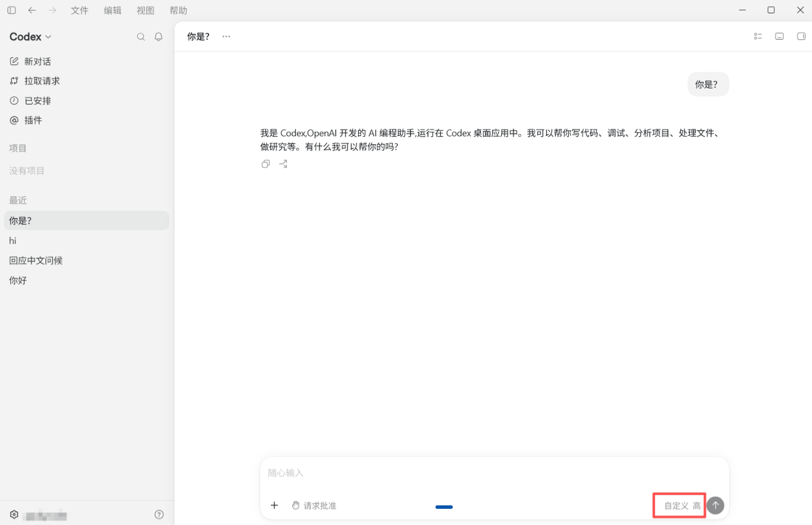The width and height of the screenshot is (812, 525).
Task: Toggle the bottom panel icon
Action: [780, 36]
